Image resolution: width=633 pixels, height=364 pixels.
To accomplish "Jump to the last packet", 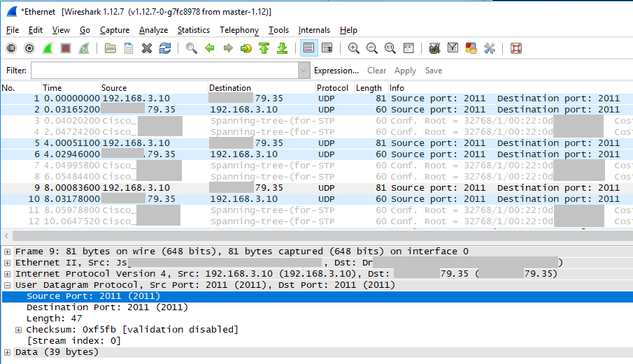I will coord(282,48).
